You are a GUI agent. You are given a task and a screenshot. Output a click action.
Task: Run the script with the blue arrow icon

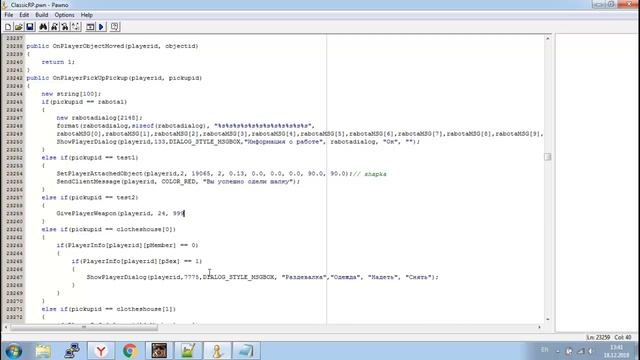(x=101, y=27)
